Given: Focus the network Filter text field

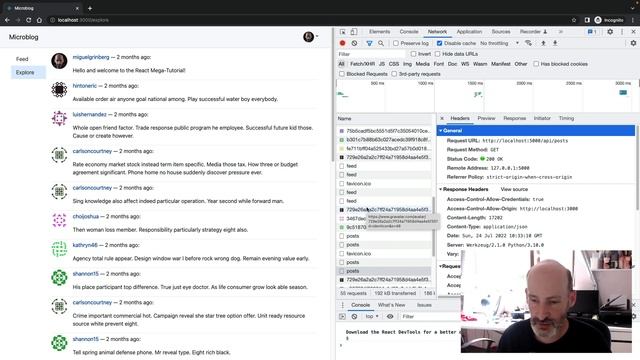Looking at the screenshot, I should [371, 54].
